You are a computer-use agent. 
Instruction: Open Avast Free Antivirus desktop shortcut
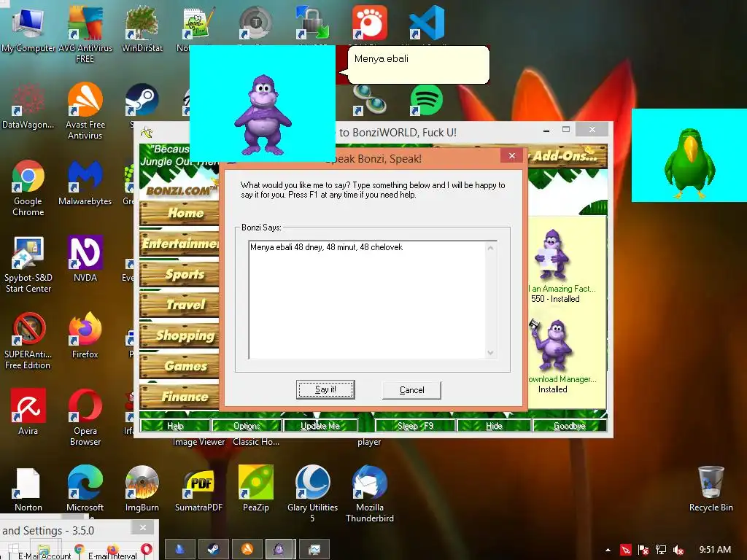[x=85, y=111]
